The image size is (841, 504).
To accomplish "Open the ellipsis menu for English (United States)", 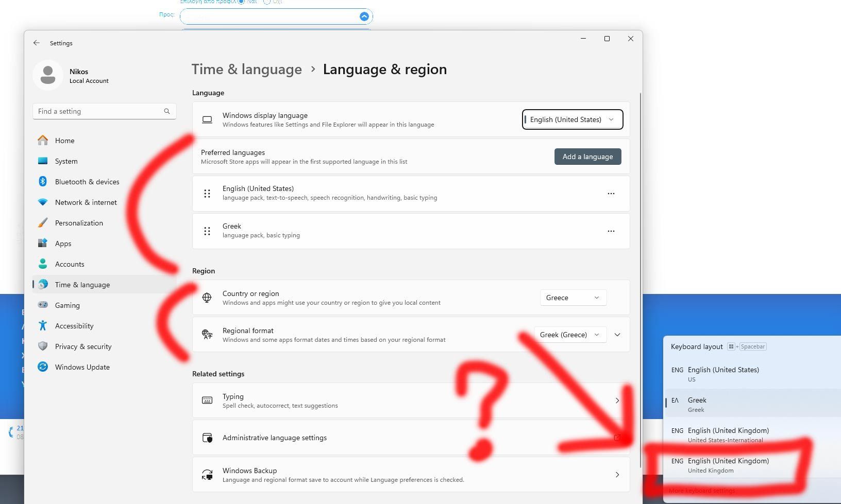I will (611, 194).
